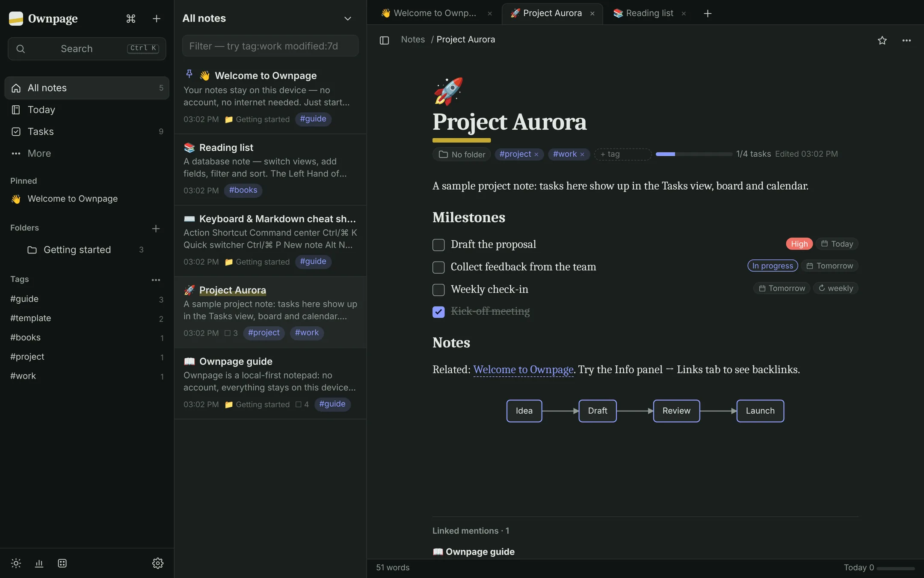Click the rocket emoji note icon

coord(448,91)
